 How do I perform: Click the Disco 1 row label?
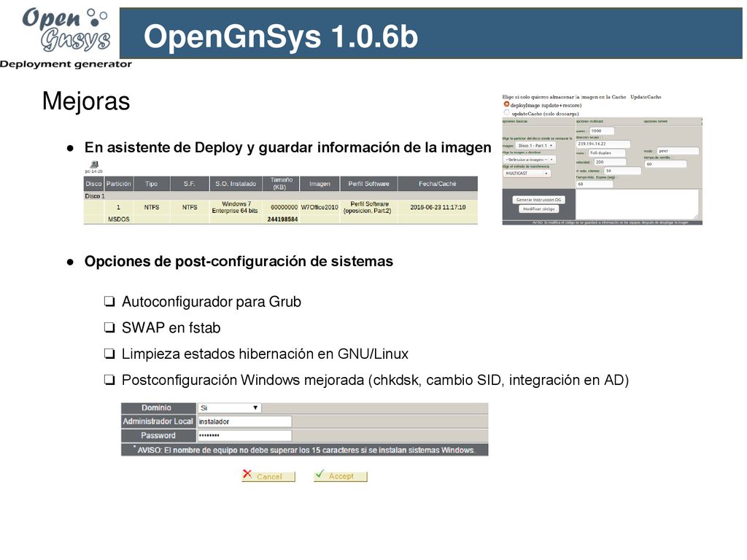(x=95, y=196)
